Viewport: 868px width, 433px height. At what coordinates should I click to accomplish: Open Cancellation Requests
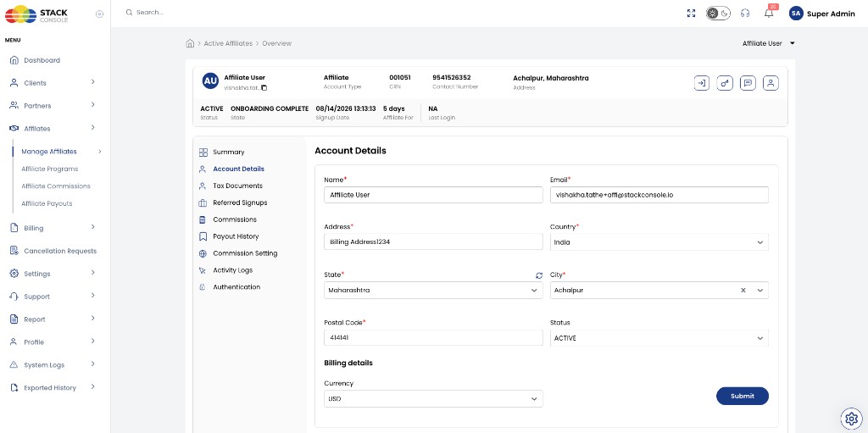(x=53, y=251)
